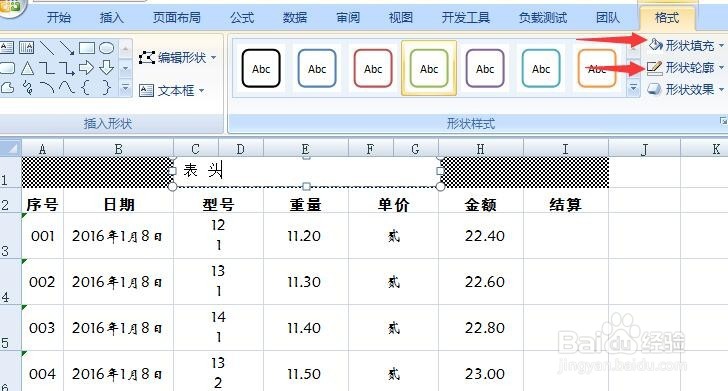Screen dimensions: 728x391
Task: Click inside the 表头 text box
Action: click(306, 171)
